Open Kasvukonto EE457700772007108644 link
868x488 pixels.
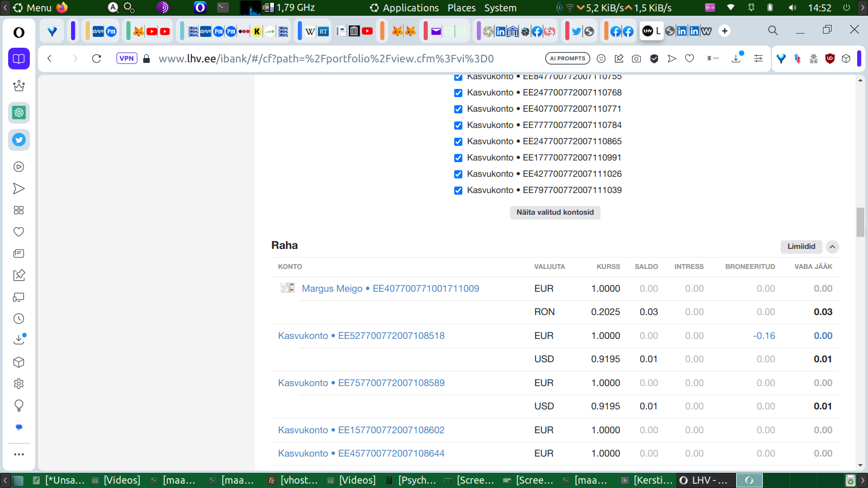[x=361, y=453]
